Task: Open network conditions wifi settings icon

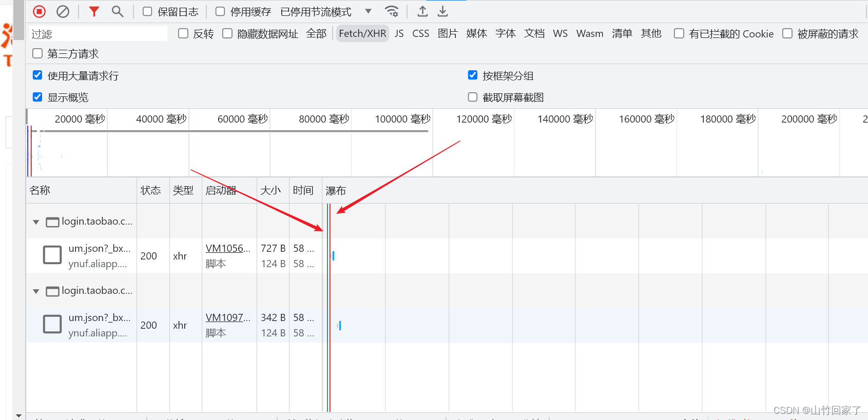Action: tap(392, 11)
